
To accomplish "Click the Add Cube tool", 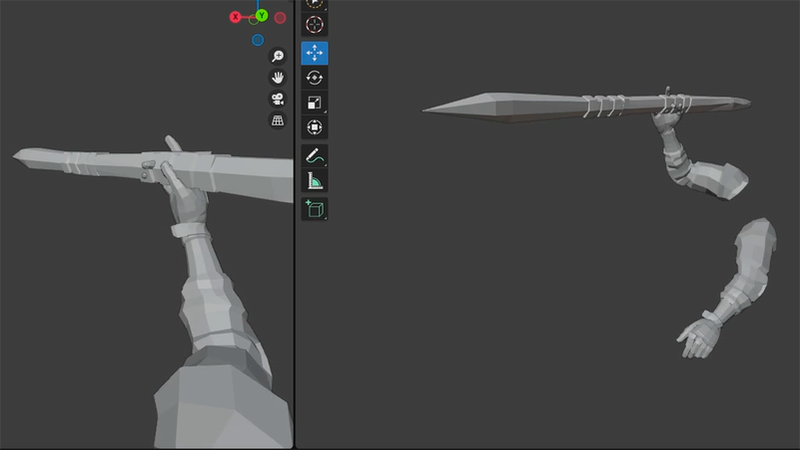I will (x=315, y=209).
